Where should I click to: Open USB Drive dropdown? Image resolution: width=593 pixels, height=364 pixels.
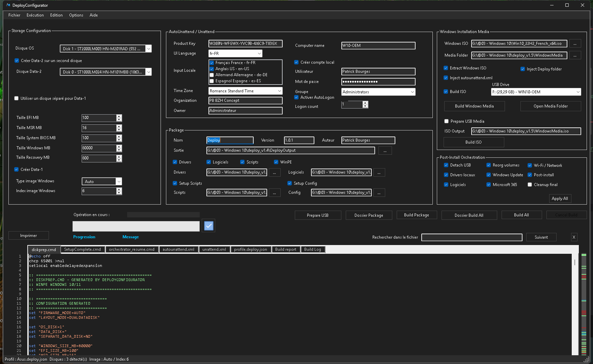(536, 92)
